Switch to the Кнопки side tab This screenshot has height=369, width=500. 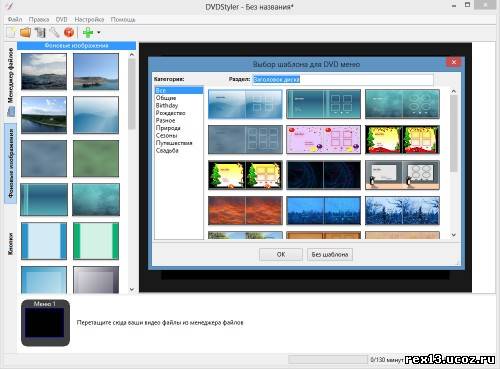click(10, 244)
